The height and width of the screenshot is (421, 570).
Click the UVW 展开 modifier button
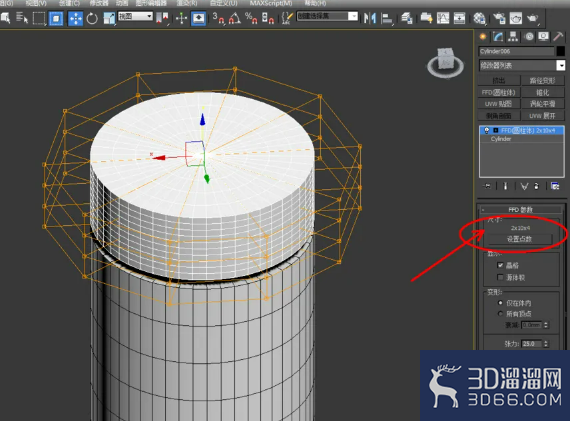point(542,116)
